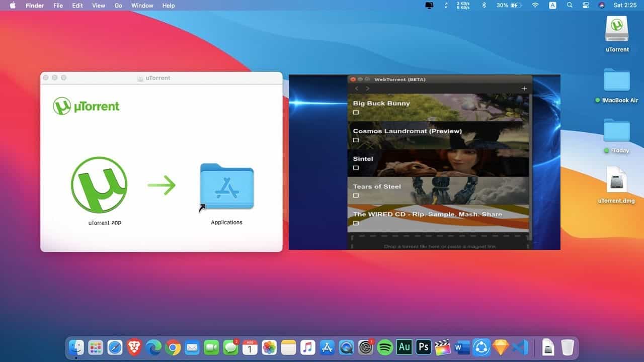Click the back arrow in WebTorrent
The image size is (644, 362).
pyautogui.click(x=357, y=88)
